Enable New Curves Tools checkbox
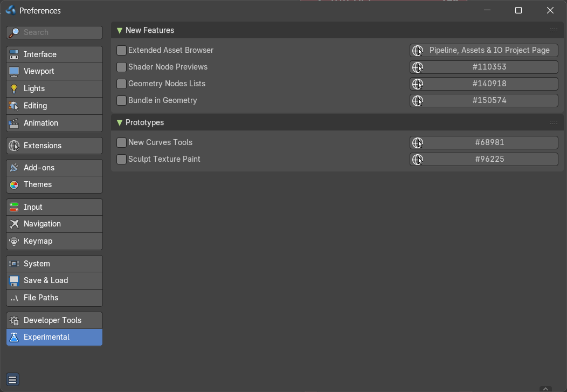Viewport: 567px width, 392px height. tap(121, 142)
